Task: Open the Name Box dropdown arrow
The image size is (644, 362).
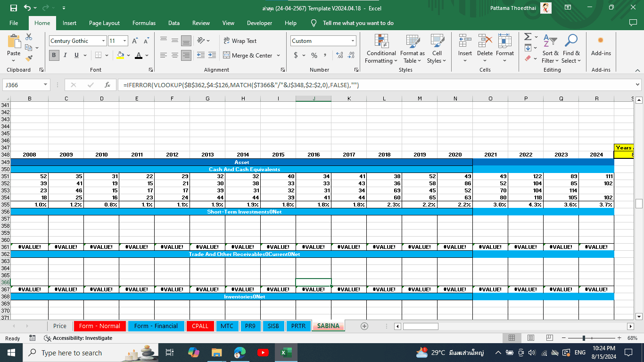Action: (45, 85)
